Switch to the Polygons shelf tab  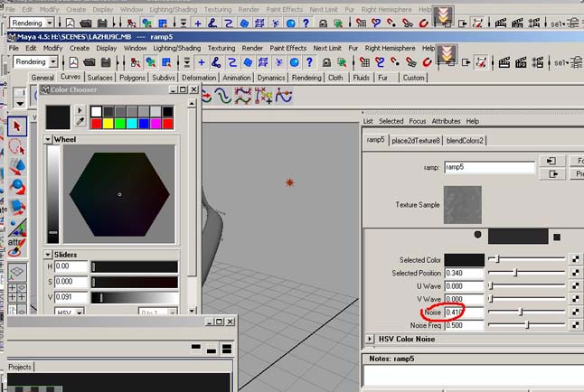[x=132, y=78]
